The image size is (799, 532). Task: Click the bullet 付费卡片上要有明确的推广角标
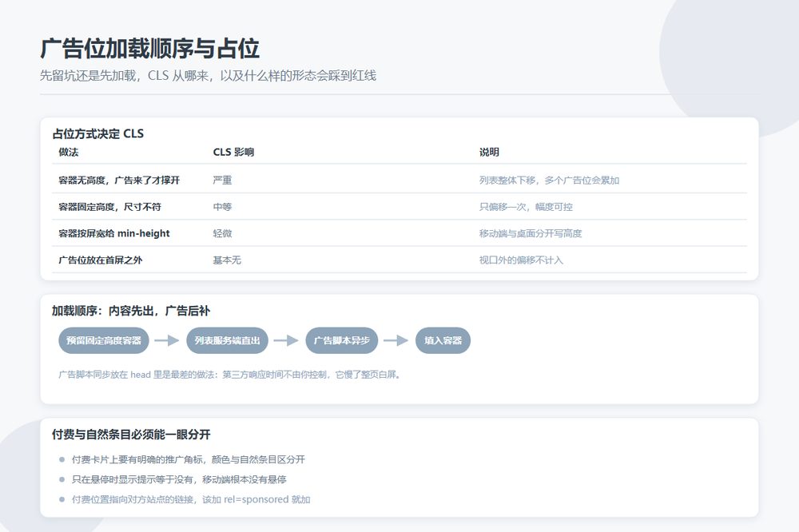click(188, 459)
